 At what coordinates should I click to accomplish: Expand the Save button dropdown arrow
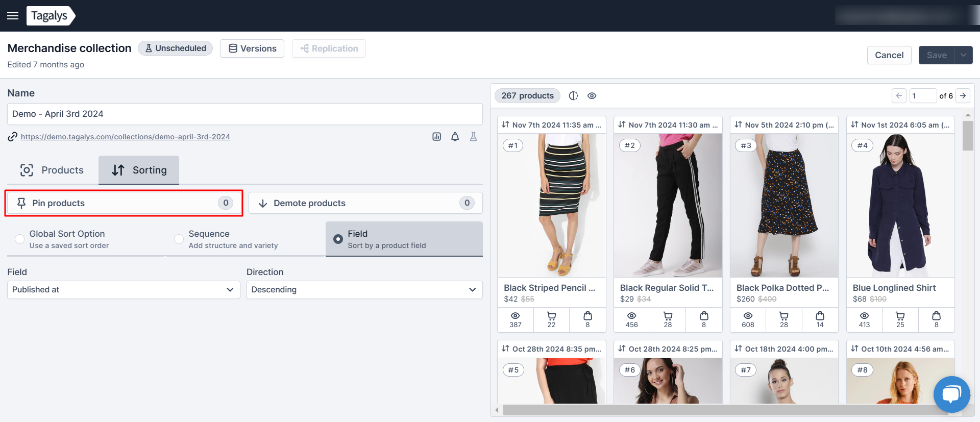963,55
